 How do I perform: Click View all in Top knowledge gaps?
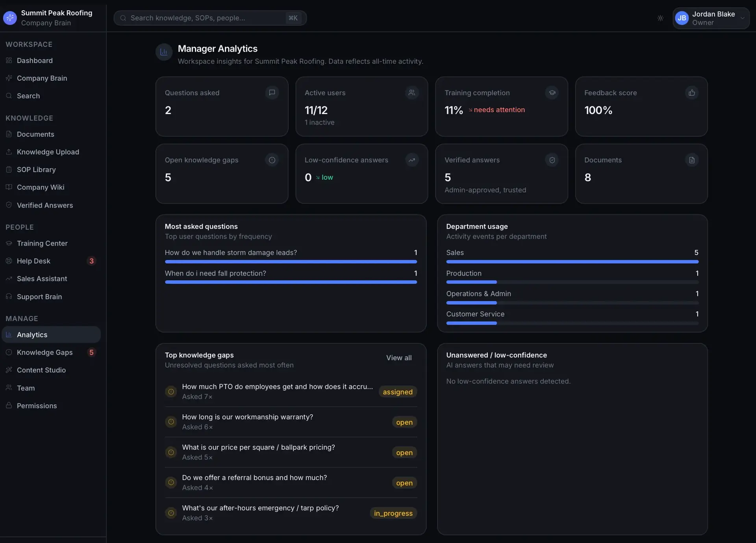(399, 358)
